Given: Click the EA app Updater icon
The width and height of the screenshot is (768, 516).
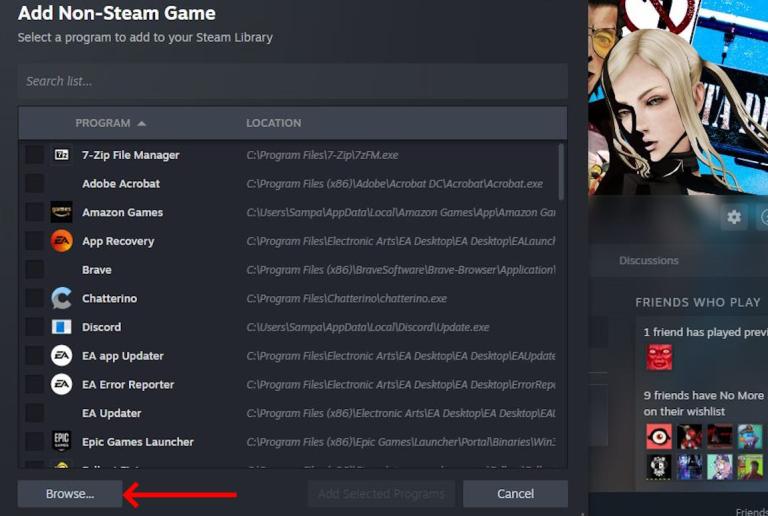Looking at the screenshot, I should (x=61, y=356).
